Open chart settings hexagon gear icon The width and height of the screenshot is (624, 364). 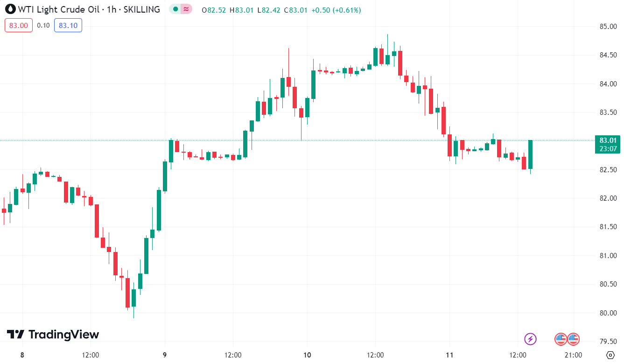click(610, 355)
